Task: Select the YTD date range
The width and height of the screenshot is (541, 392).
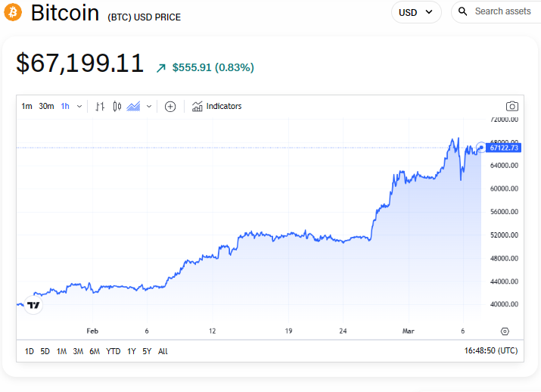Action: pos(113,351)
